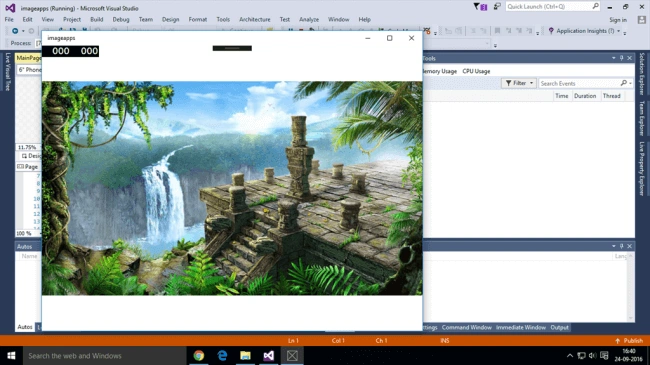
Task: Click the notifications flag icon in the title bar
Action: (x=480, y=7)
